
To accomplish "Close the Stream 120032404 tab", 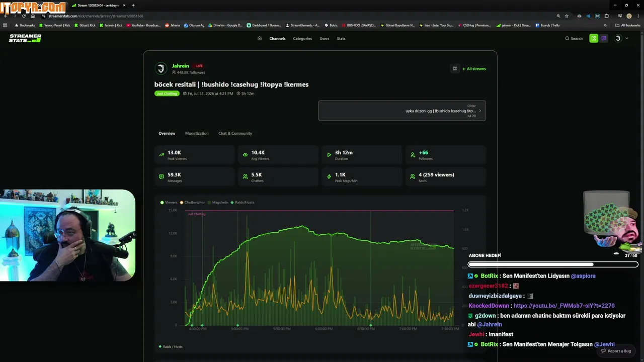I will point(124,5).
